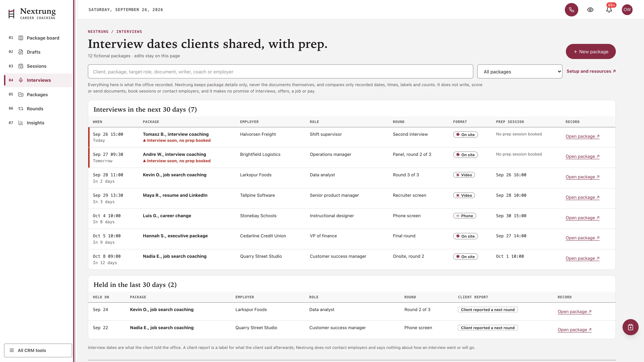The image size is (644, 362).
Task: Open Sessions in sidebar
Action: (x=38, y=66)
